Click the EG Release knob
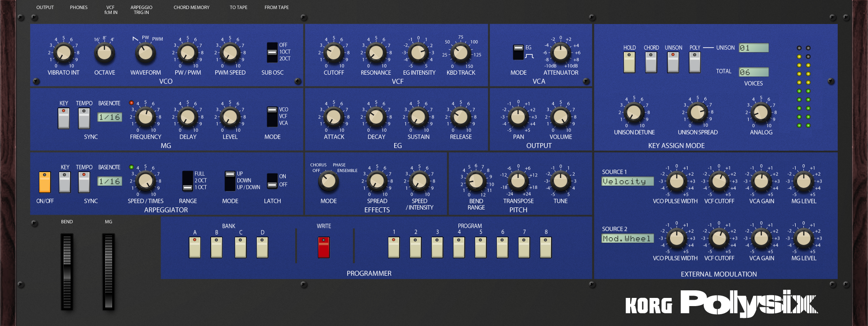 461,117
